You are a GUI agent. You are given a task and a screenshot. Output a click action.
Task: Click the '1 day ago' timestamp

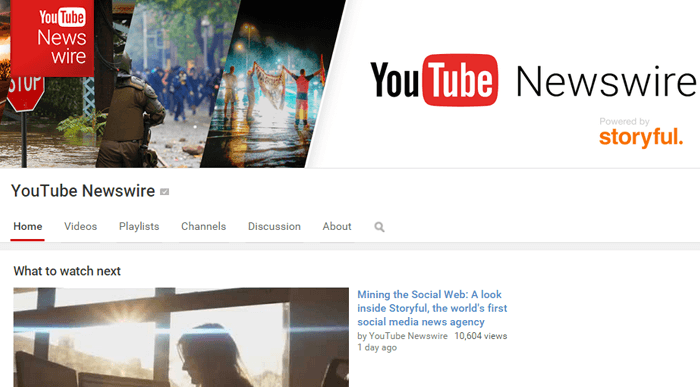[377, 347]
